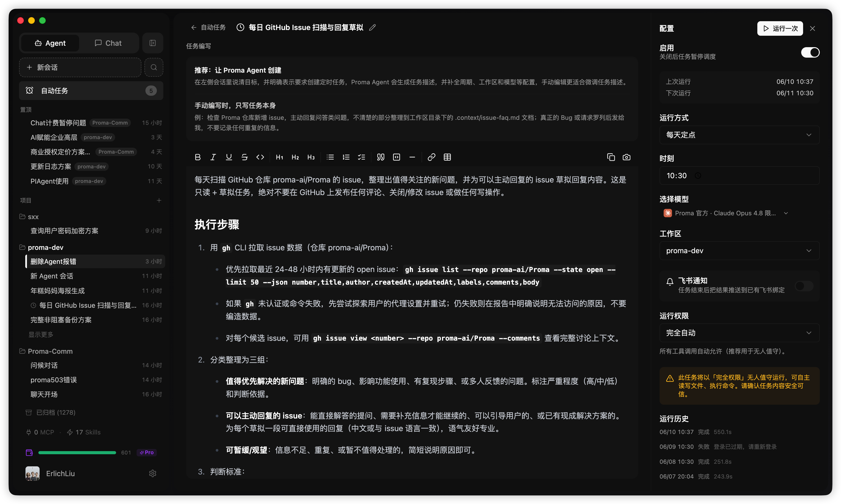The height and width of the screenshot is (504, 841).
Task: Open 17 Skills link
Action: coord(84,432)
